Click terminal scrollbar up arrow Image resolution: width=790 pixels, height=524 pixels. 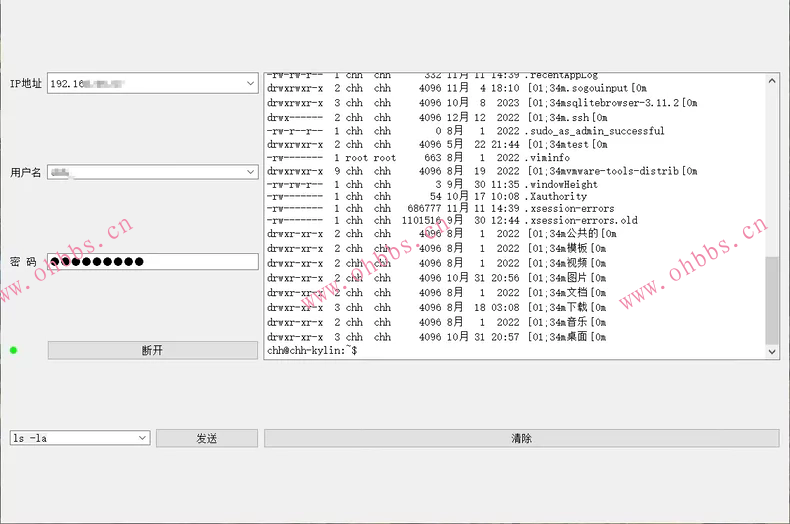point(772,80)
